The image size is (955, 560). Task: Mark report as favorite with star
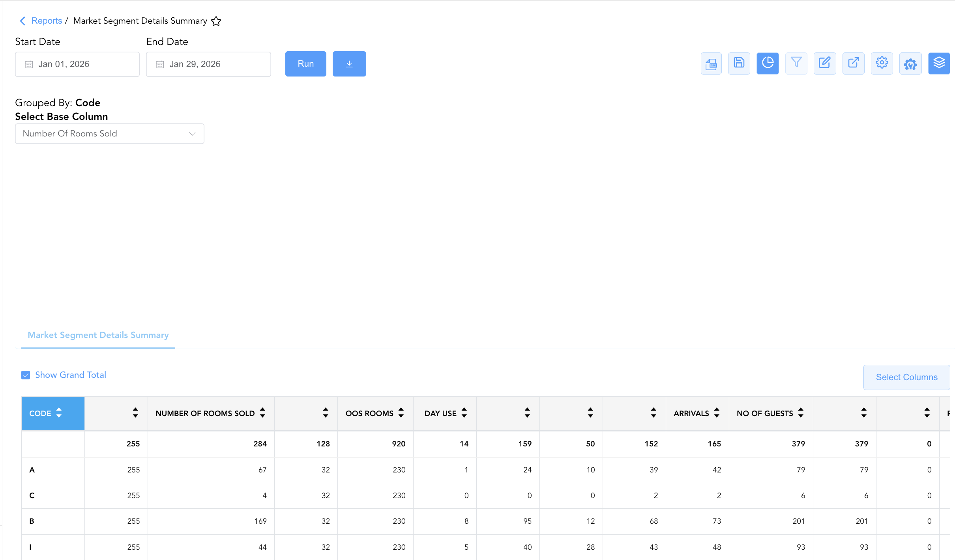coord(216,21)
